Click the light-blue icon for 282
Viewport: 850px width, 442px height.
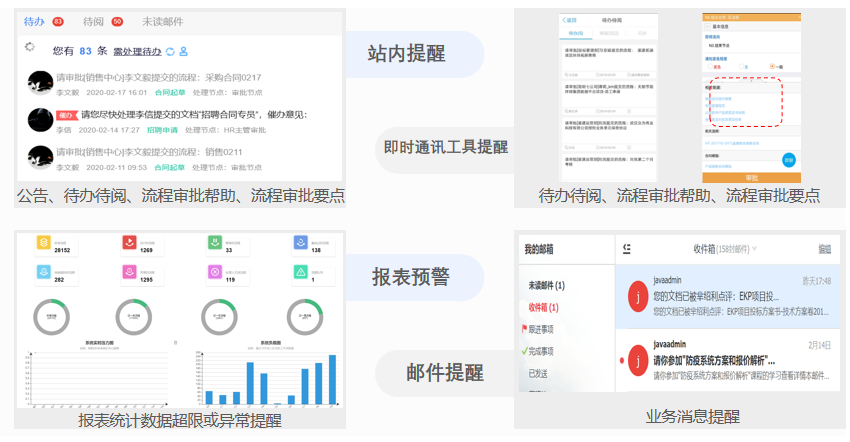click(x=43, y=272)
